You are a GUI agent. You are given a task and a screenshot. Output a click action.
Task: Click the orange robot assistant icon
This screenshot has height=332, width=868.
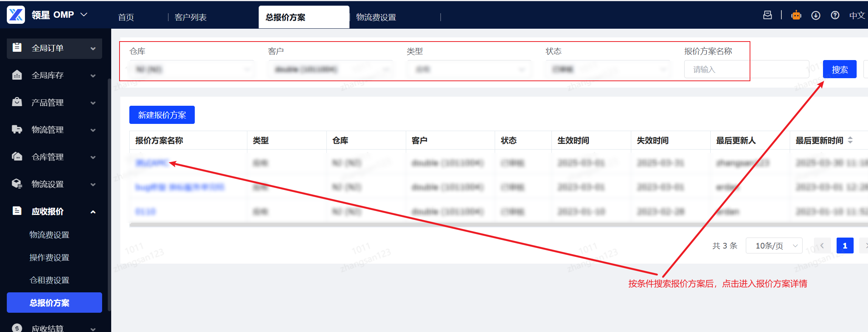tap(796, 15)
